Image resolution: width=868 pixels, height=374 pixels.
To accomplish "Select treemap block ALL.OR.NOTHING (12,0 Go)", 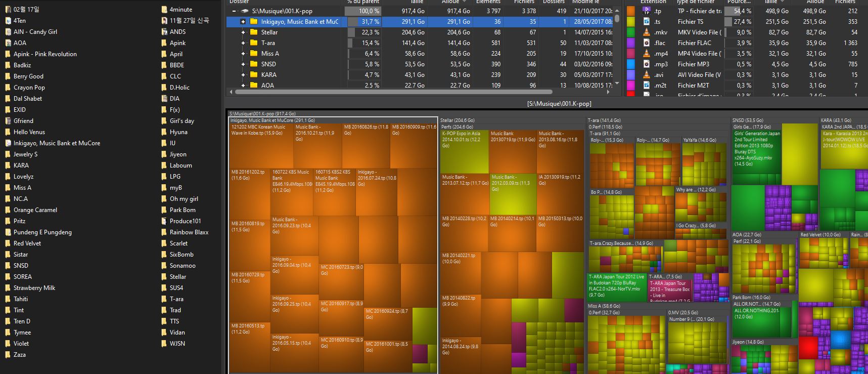I will coord(762,322).
